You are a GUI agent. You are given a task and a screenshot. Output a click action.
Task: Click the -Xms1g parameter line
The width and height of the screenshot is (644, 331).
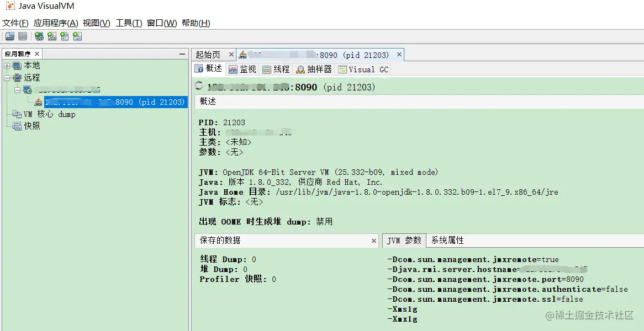click(402, 309)
